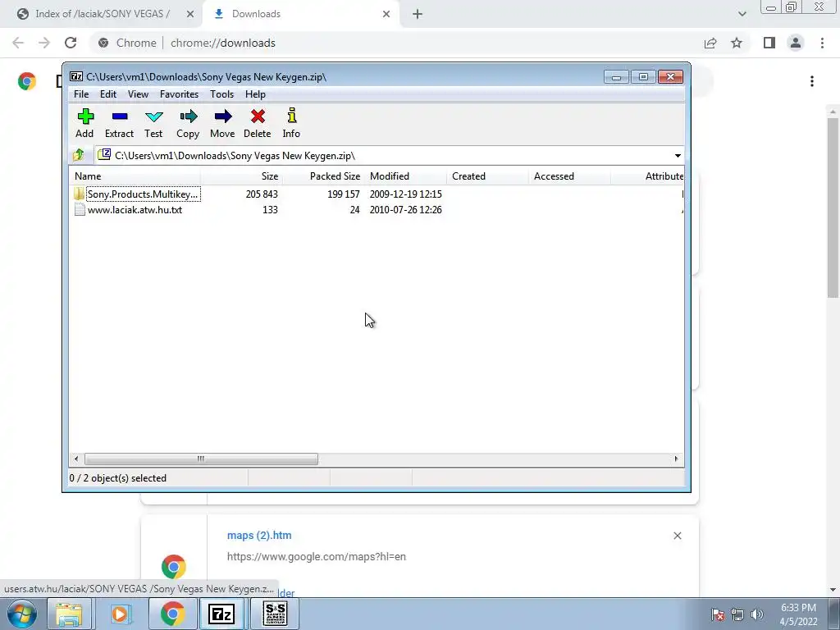Screen dimensions: 840x630
Task: Click the red Delete toolbar icon
Action: pyautogui.click(x=257, y=123)
